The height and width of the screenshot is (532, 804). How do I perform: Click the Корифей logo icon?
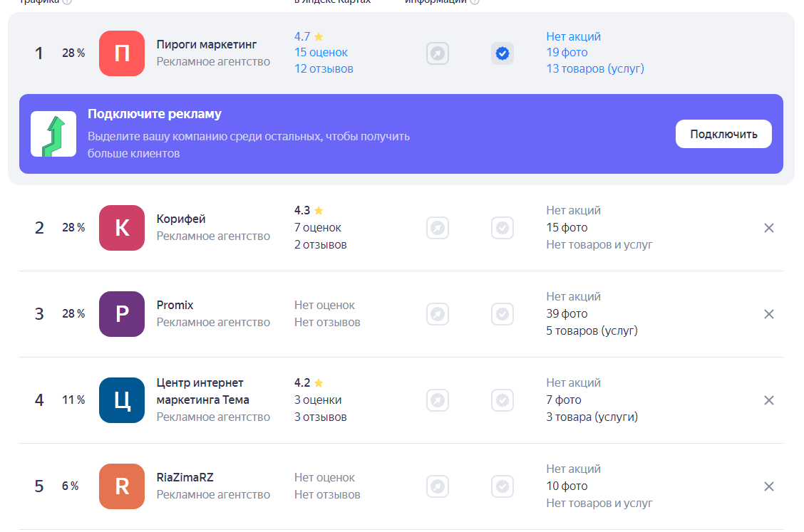click(121, 228)
